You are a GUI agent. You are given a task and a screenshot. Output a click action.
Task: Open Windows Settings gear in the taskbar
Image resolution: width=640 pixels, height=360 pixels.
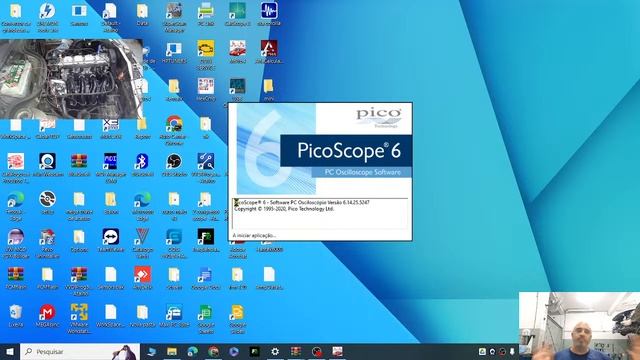point(275,351)
